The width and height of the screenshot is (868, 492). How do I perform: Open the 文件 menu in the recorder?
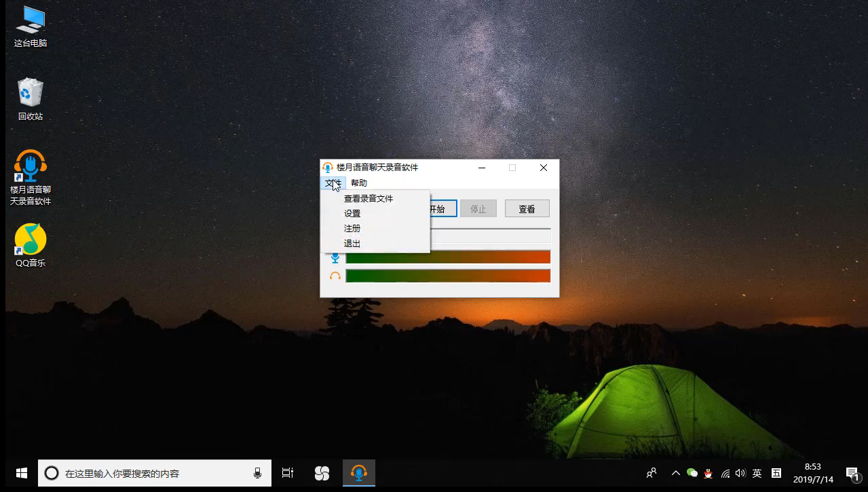coord(333,183)
